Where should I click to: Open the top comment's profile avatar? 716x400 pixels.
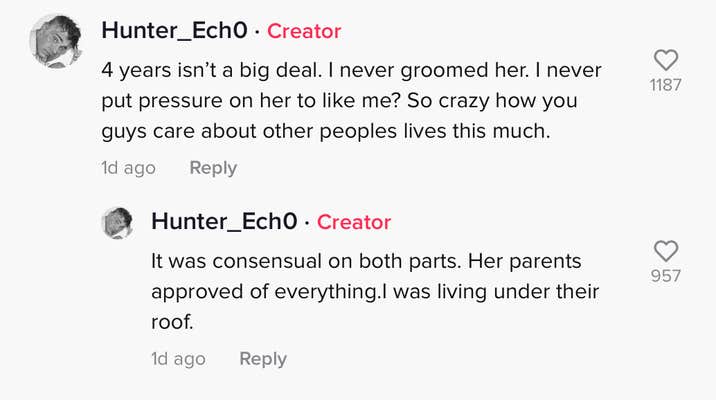(x=56, y=41)
